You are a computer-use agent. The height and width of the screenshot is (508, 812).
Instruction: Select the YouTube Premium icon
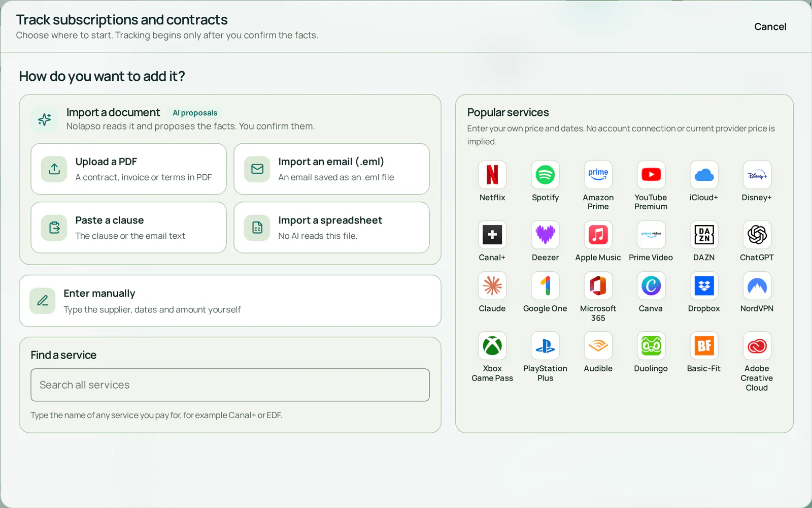pos(651,175)
